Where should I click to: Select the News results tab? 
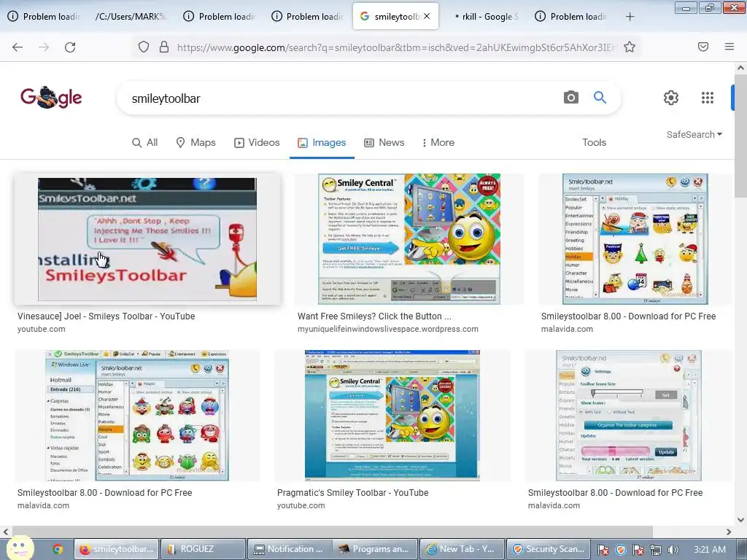click(x=384, y=142)
